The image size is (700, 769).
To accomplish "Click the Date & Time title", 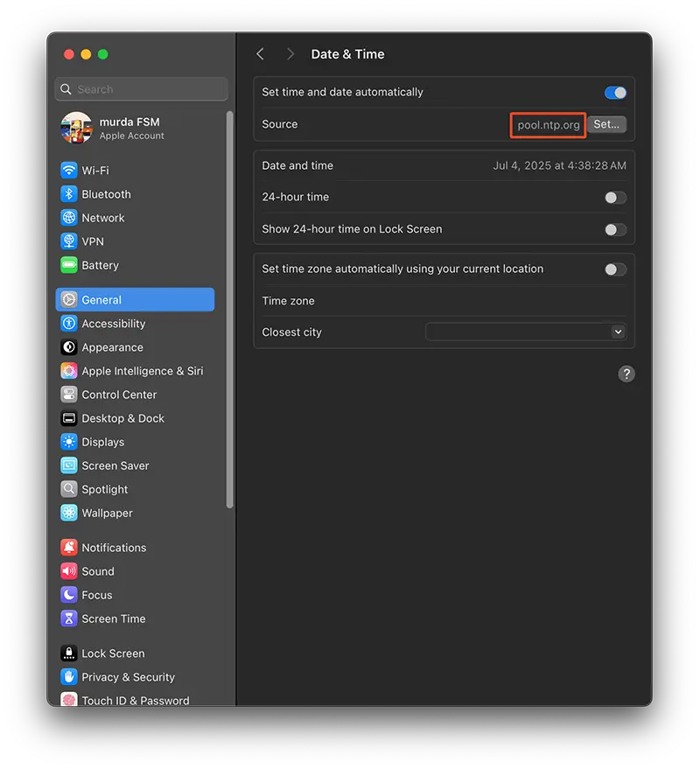I will 347,54.
